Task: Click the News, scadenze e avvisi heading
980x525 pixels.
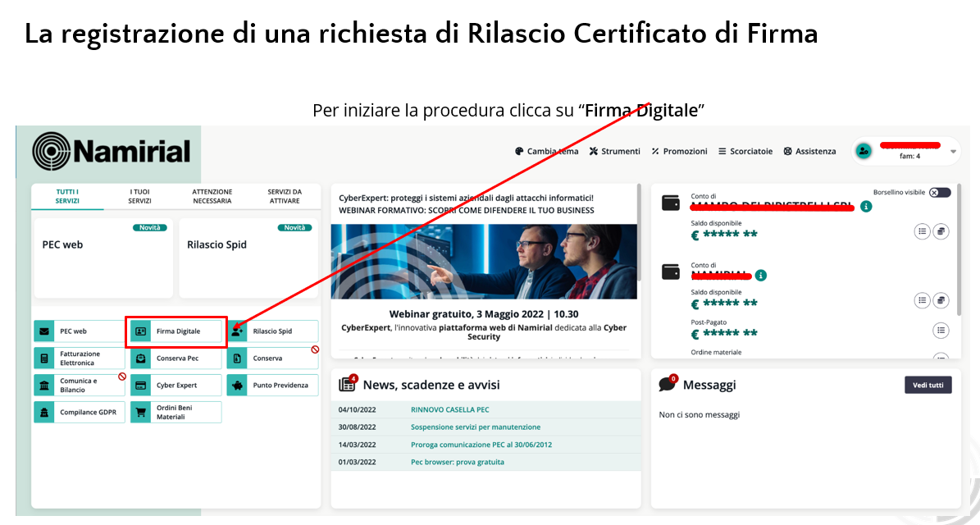Action: (431, 385)
